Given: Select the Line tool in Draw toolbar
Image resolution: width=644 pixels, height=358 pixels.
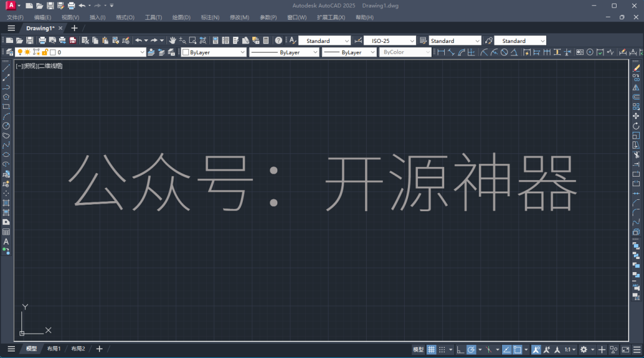Looking at the screenshot, I should click(x=6, y=68).
